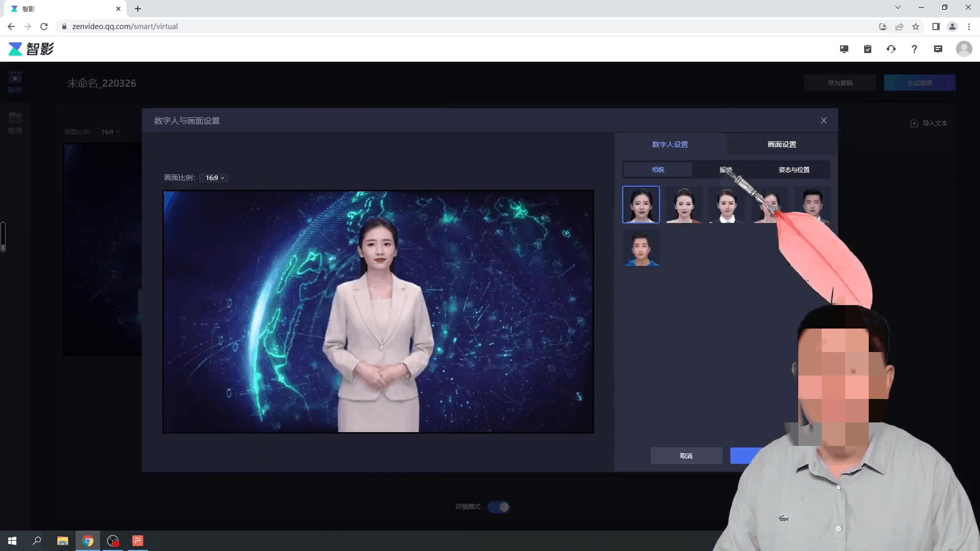Click the customer service headset icon
Image resolution: width=980 pixels, height=551 pixels.
(891, 49)
